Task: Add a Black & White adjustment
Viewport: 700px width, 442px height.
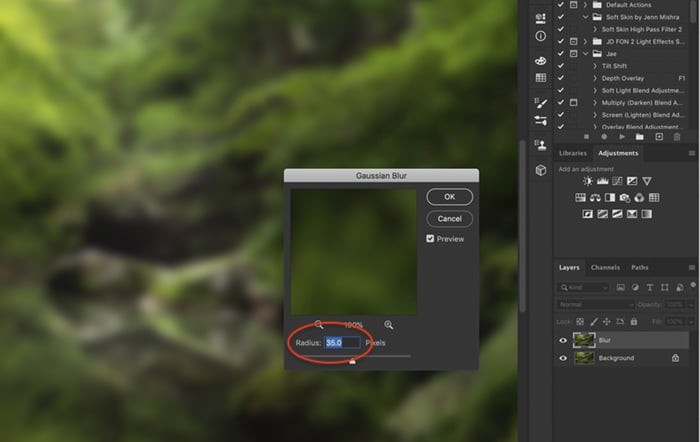Action: tap(610, 197)
